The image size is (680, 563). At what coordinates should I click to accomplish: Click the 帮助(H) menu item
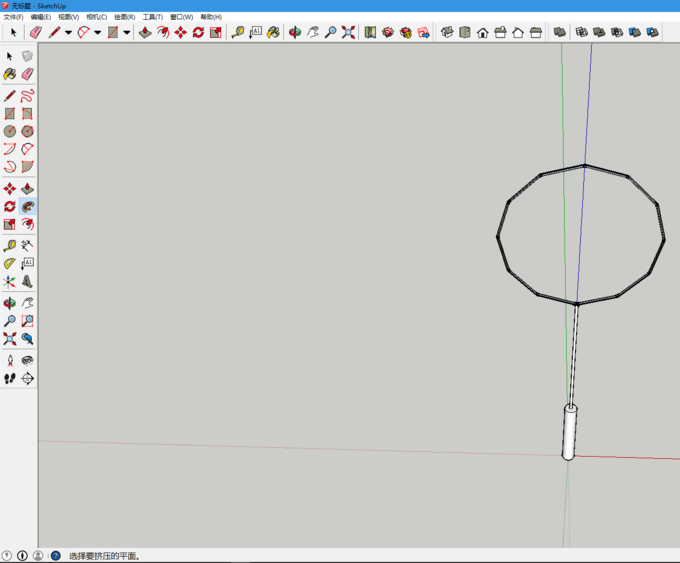[211, 17]
